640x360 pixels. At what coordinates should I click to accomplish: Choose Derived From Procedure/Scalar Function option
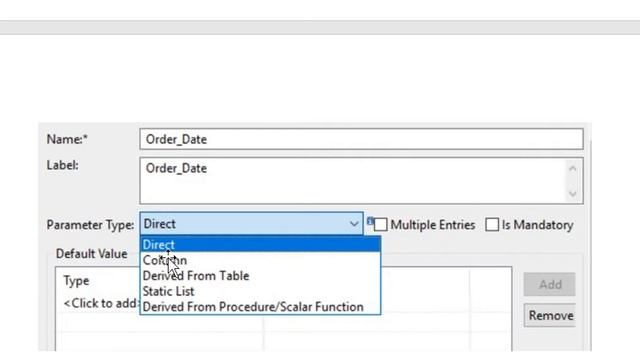point(260,307)
